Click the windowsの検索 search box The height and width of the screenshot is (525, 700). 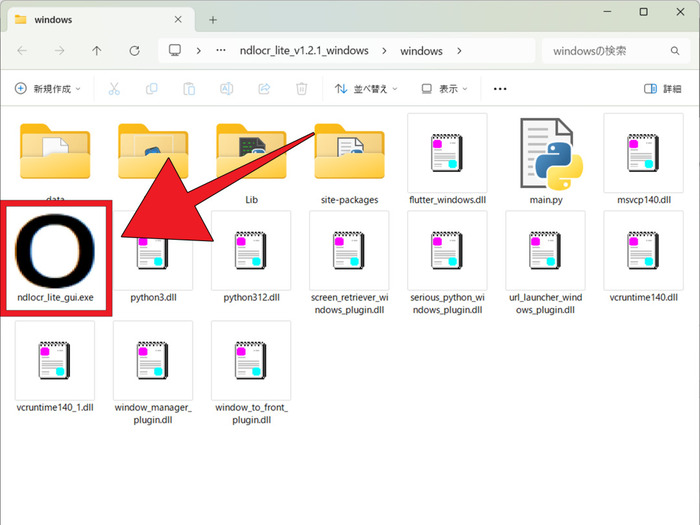point(614,51)
